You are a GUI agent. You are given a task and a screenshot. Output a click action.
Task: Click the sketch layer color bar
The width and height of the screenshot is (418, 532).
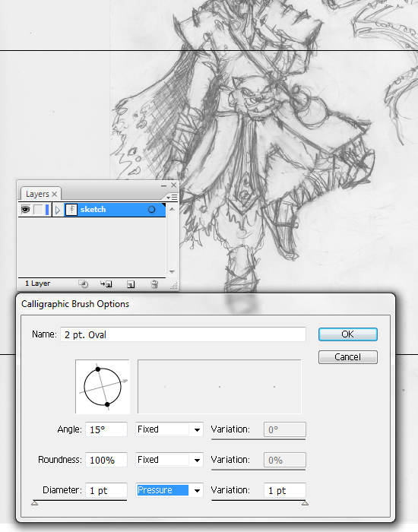point(47,209)
